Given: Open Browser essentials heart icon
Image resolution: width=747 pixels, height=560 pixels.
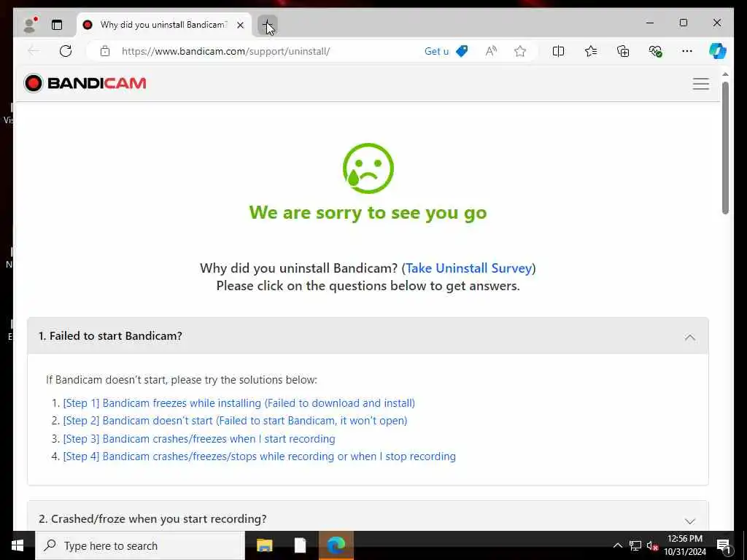Looking at the screenshot, I should (x=656, y=51).
